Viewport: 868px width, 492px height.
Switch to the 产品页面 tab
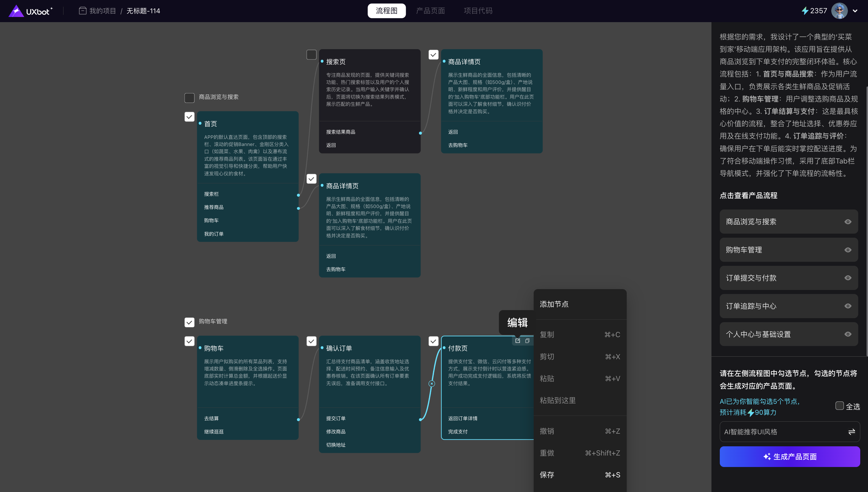tap(430, 11)
